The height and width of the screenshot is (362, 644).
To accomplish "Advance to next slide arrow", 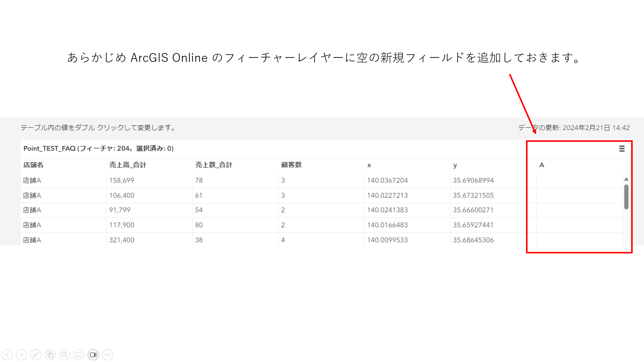I will [x=21, y=355].
